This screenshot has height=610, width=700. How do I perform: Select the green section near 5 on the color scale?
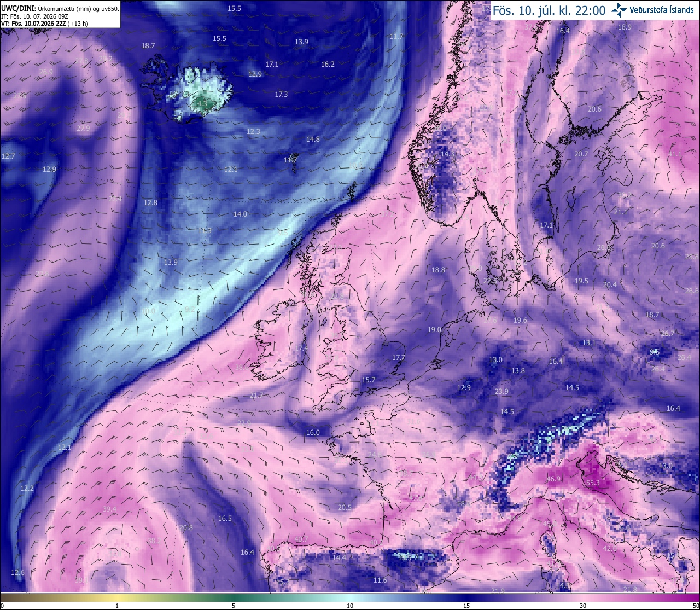coord(234,597)
